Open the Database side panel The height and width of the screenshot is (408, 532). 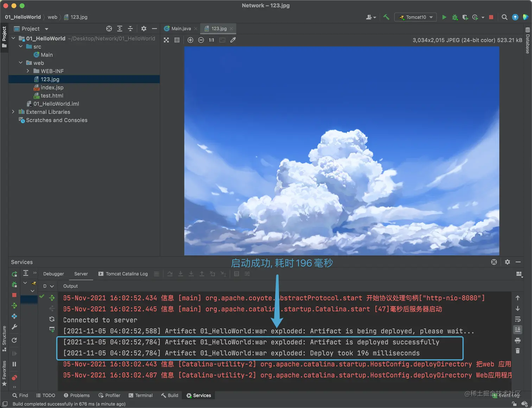(x=527, y=40)
